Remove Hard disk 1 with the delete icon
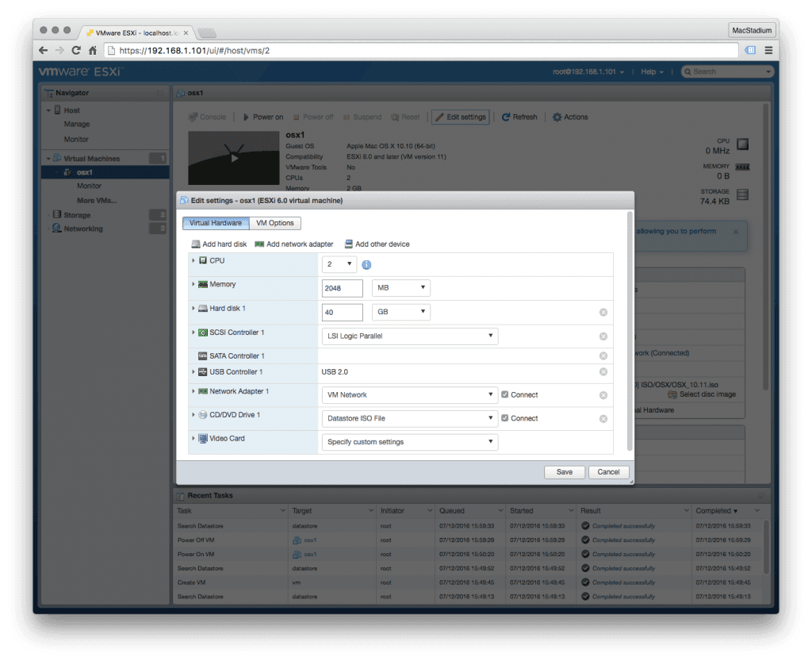Image resolution: width=812 pixels, height=661 pixels. point(603,312)
